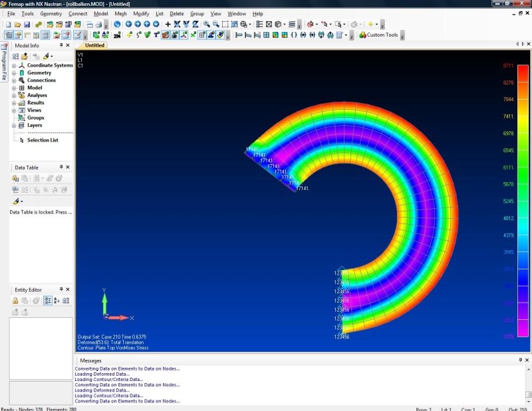Open the Mesh menu
This screenshot has height=411, width=532.
[120, 13]
